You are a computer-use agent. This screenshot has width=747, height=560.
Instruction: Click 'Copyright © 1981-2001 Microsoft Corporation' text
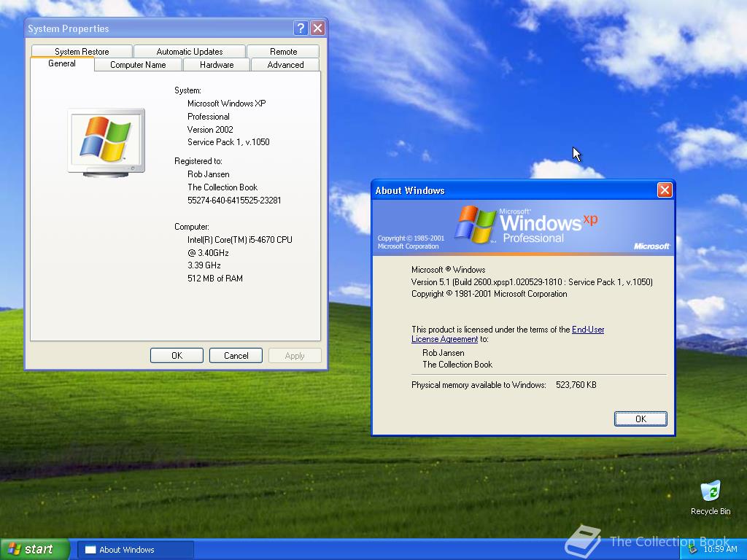tap(489, 294)
